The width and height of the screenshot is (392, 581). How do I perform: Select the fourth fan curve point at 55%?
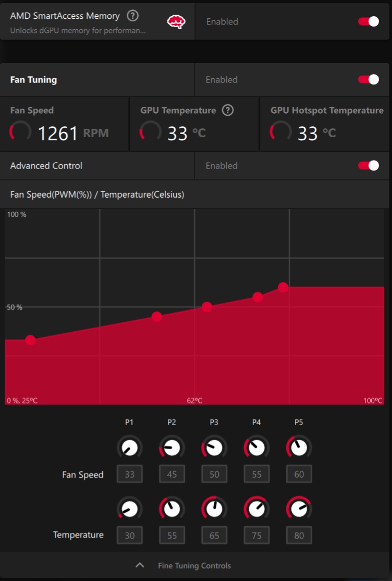258,297
